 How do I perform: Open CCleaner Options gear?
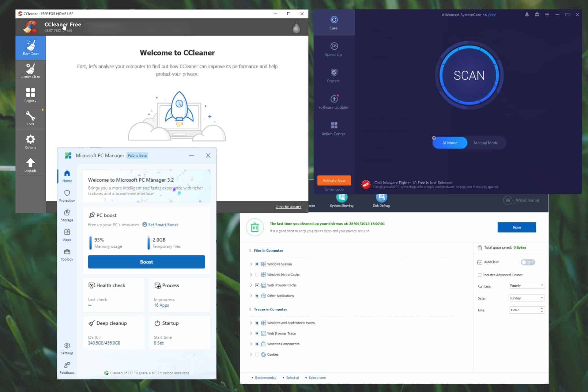click(31, 141)
